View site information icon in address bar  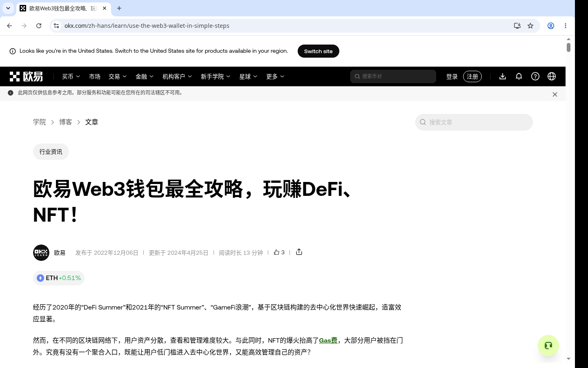(56, 26)
